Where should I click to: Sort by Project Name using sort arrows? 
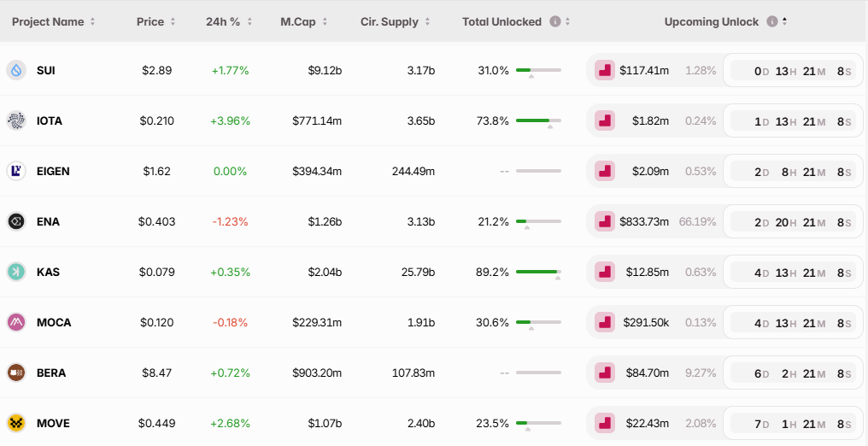point(92,21)
